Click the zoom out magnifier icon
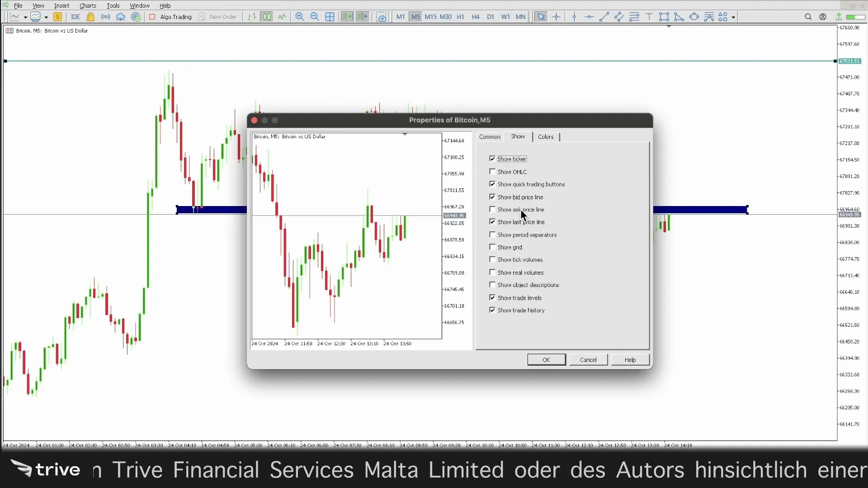This screenshot has height=488, width=868. click(314, 16)
